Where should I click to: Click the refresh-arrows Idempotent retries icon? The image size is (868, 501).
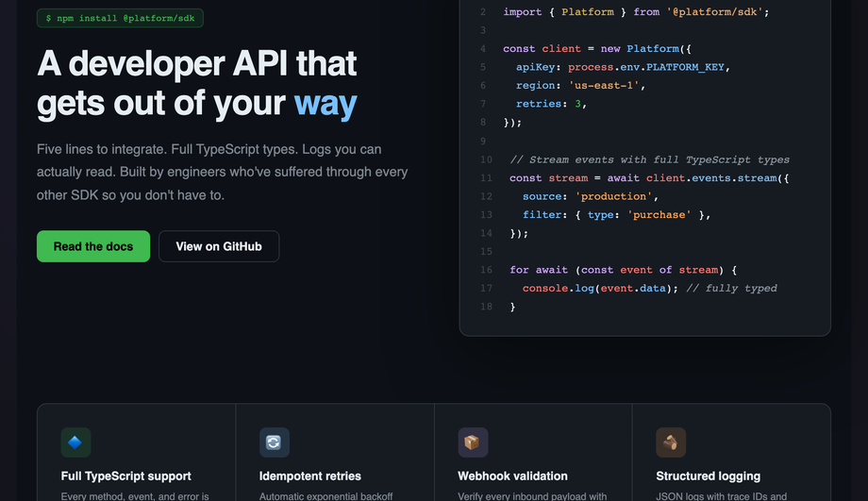click(274, 443)
